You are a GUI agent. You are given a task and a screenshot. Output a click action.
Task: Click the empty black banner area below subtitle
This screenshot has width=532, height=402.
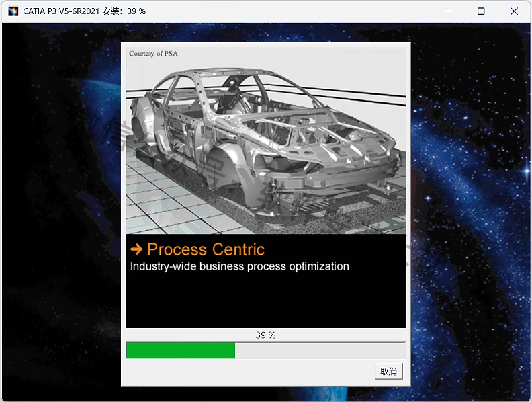pyautogui.click(x=265, y=303)
